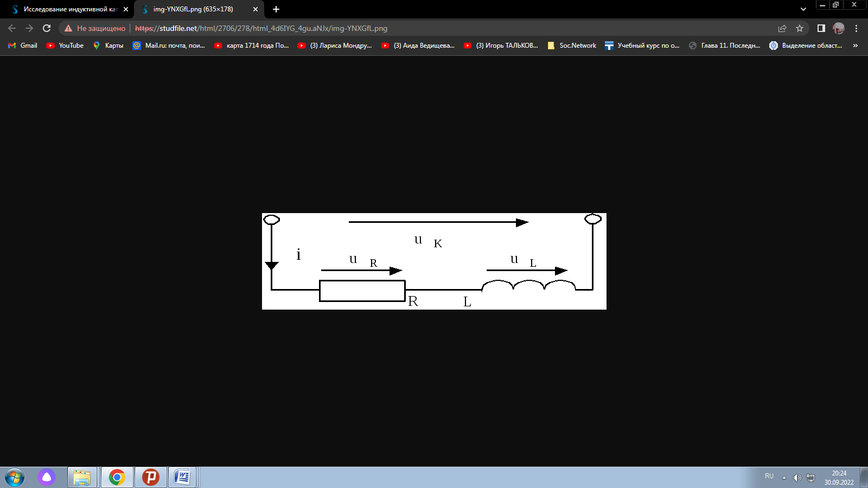
Task: Open the 'Учебный курс по о...' bookmark
Action: [x=642, y=46]
